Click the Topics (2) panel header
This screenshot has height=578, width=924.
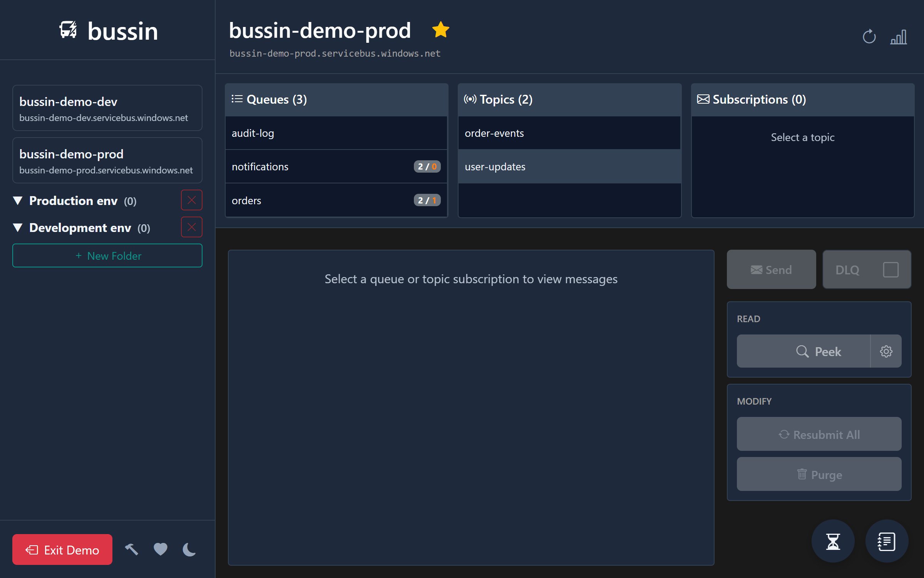(569, 99)
